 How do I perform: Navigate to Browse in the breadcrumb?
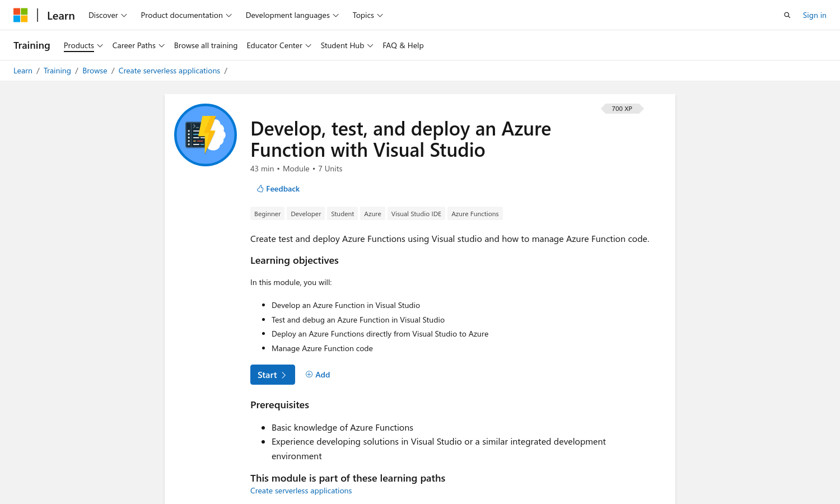[x=95, y=71]
